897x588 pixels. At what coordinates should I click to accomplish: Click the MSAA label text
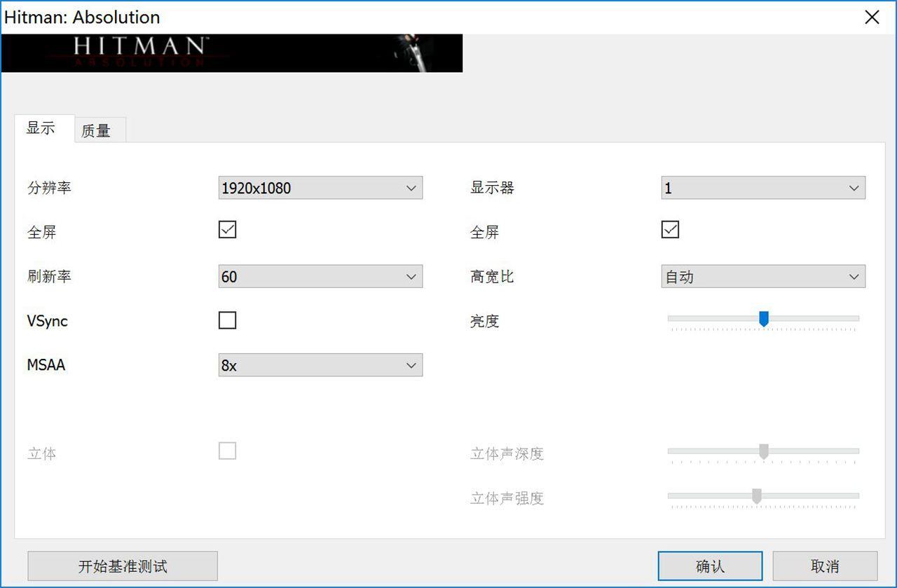point(46,365)
